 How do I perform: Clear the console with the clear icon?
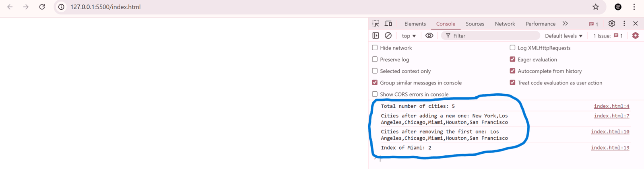coord(388,36)
